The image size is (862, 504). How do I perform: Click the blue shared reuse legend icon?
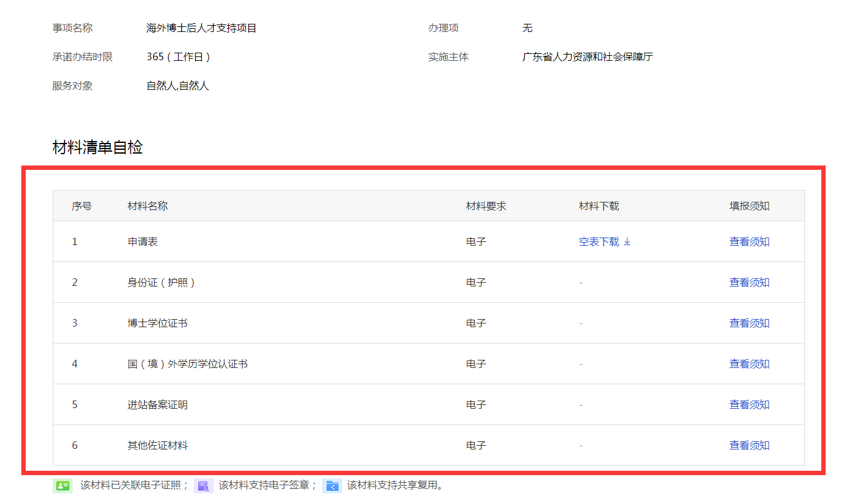click(x=332, y=486)
